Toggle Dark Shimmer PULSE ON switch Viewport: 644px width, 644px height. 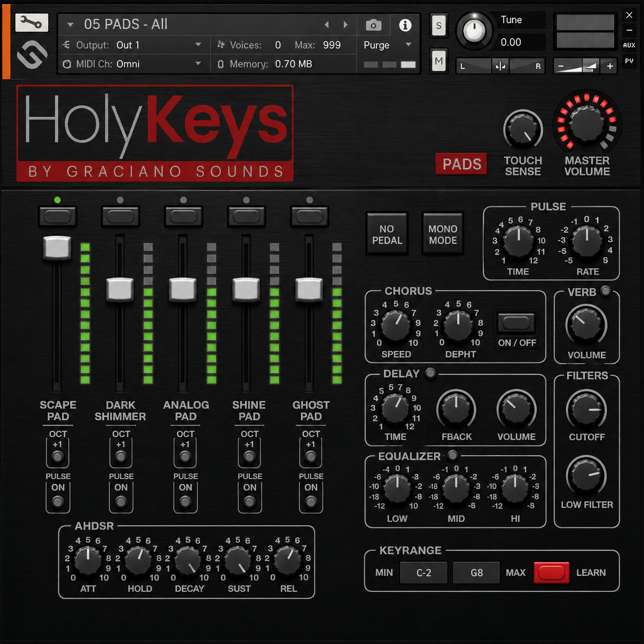121,501
